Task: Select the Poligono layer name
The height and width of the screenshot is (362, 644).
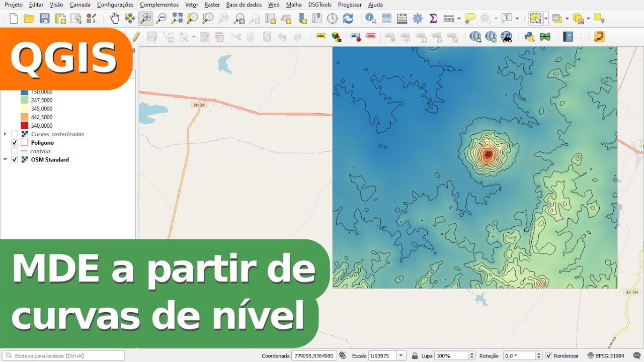Action: [x=42, y=143]
